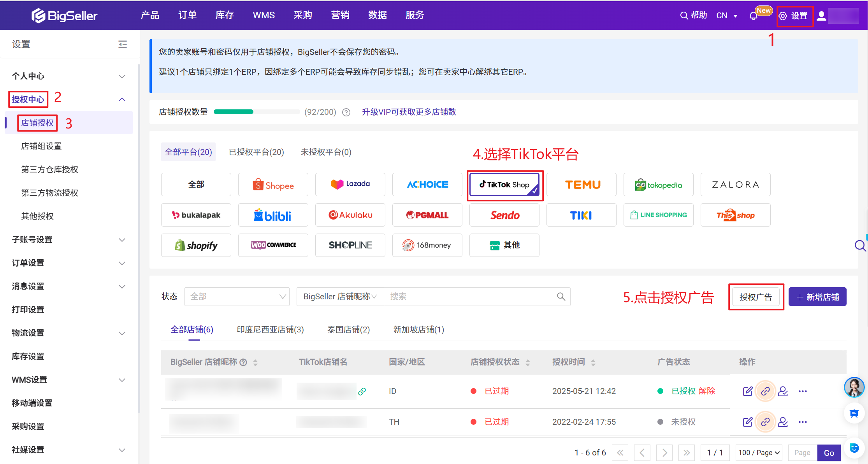868x464 pixels.
Task: Switch to 泰国店铺(2) tab
Action: pos(348,330)
